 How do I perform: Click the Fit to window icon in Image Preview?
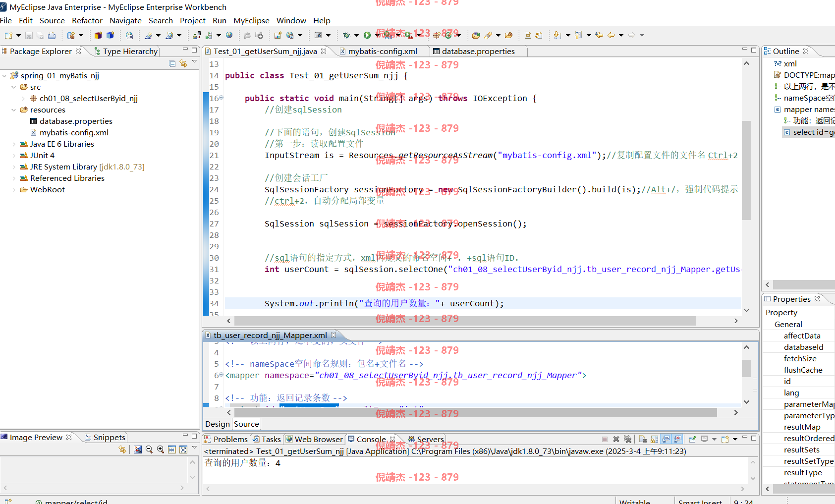(x=183, y=449)
